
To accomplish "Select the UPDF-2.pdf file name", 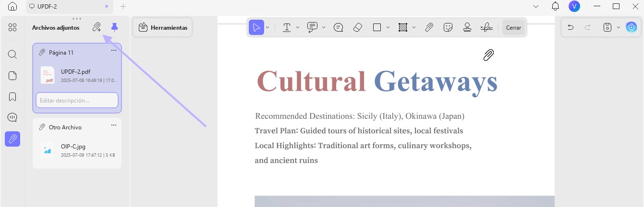I will click(75, 71).
